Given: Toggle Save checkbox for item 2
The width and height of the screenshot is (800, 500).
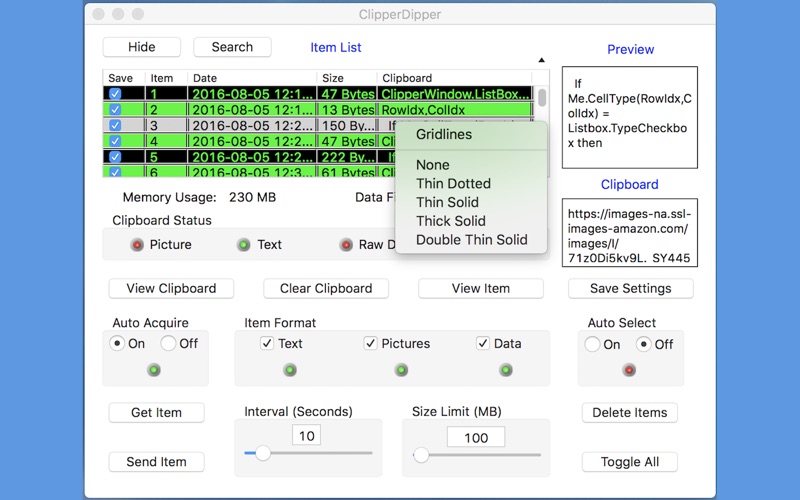Looking at the screenshot, I should pyautogui.click(x=115, y=110).
